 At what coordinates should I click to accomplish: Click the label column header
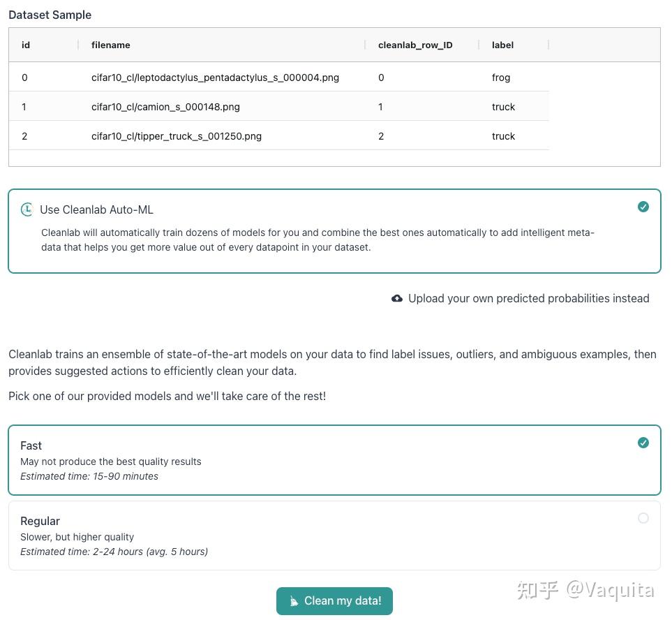tap(502, 45)
